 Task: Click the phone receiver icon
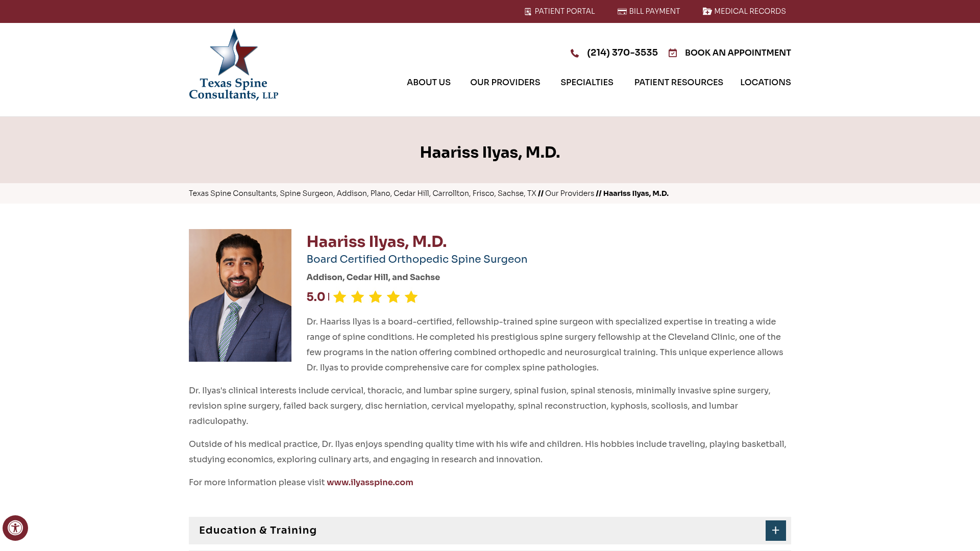575,53
